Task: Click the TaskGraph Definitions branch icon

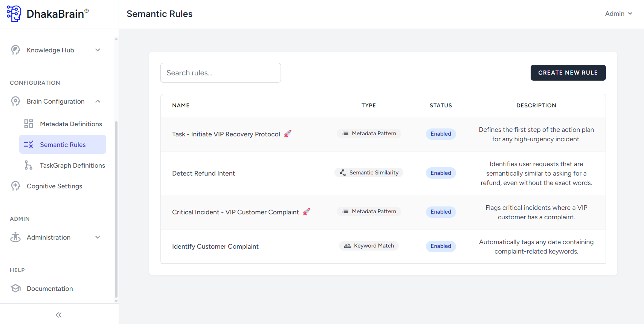Action: (29, 165)
